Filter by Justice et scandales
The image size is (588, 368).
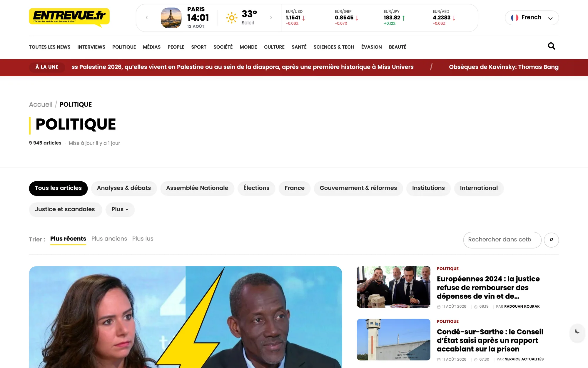(x=65, y=210)
